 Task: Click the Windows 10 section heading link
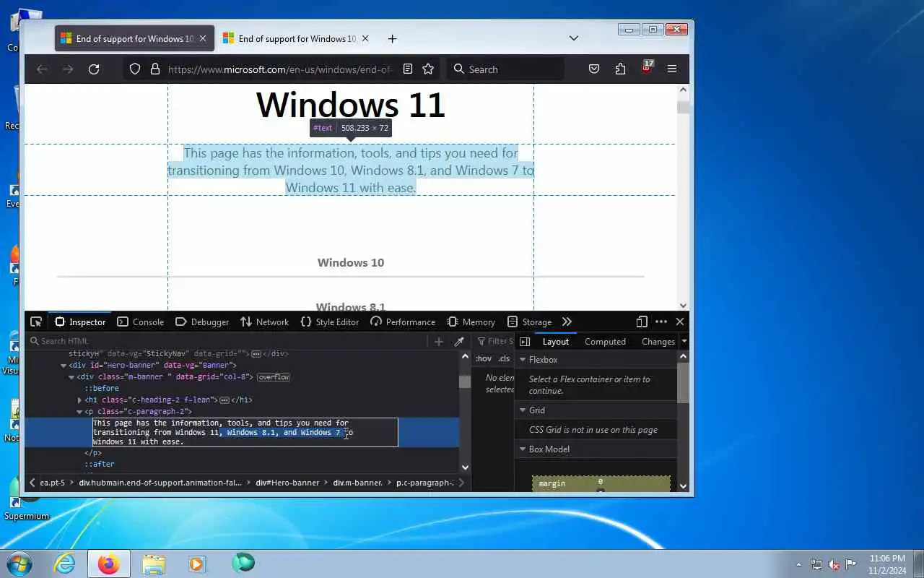pyautogui.click(x=351, y=262)
